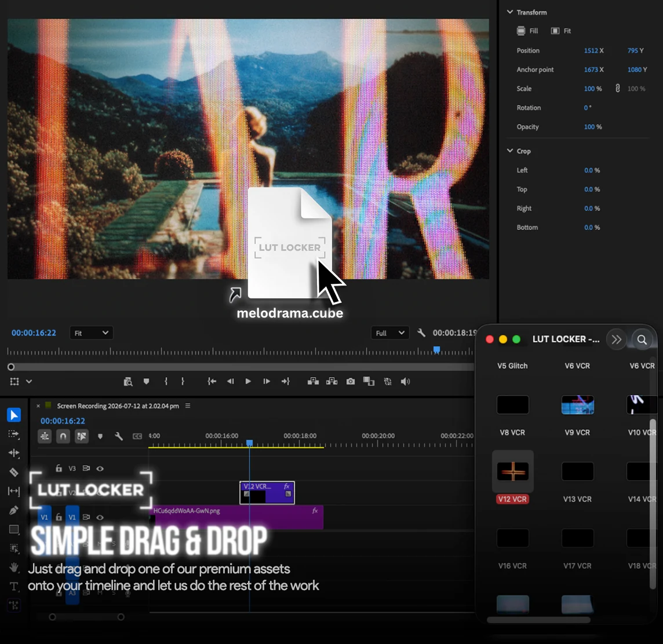Screen dimensions: 663x644
Task: Click Mark In bracket icon
Action: (x=166, y=382)
